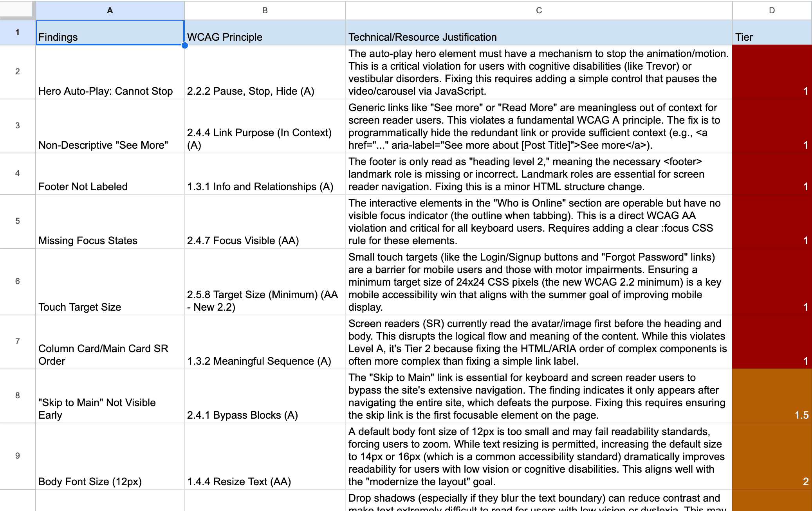This screenshot has width=812, height=511.
Task: Click the blue selection fill handle
Action: click(x=185, y=45)
